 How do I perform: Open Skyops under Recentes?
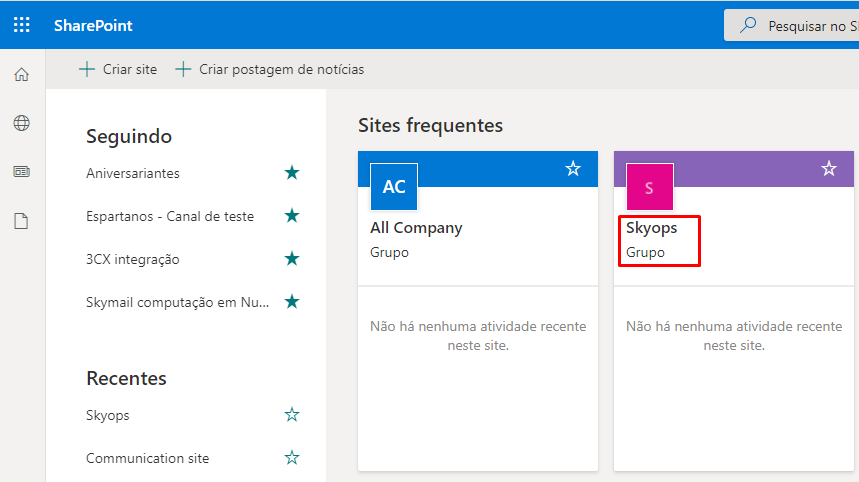click(107, 415)
